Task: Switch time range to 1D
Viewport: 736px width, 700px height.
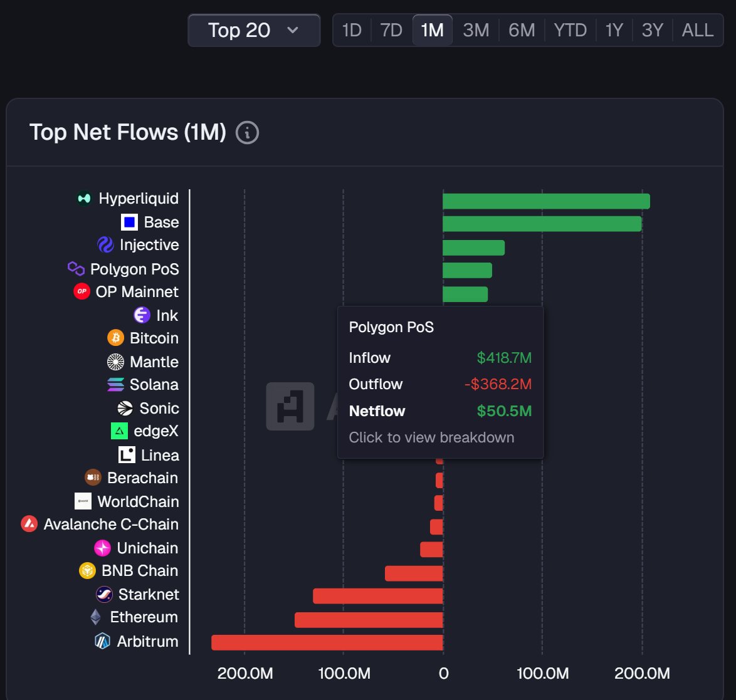Action: [352, 30]
